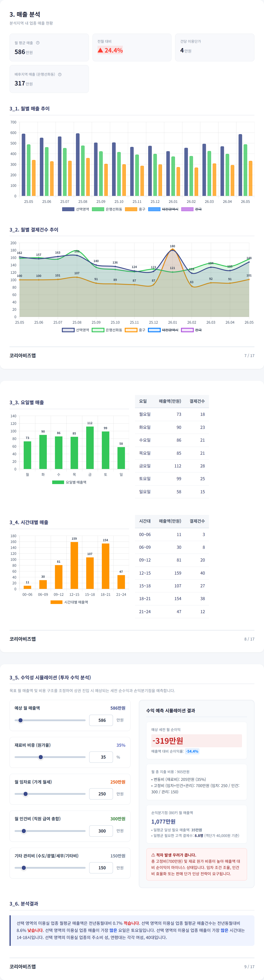The height and width of the screenshot is (980, 264).
Task: Enable 대전광역시 legend in 월별 매출 추이 chart
Action: [x=163, y=209]
